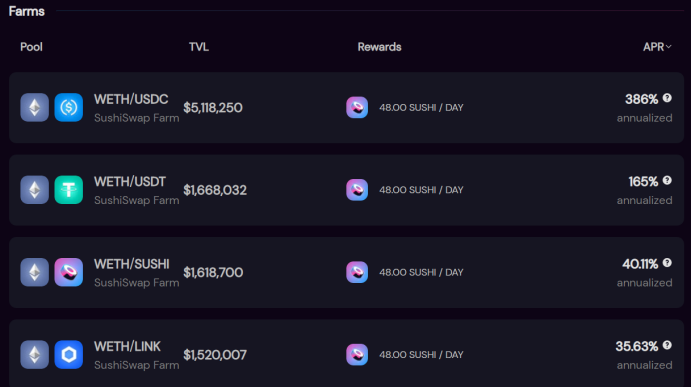Click the SUSHI reward icon in WETH/USDT row
Viewport: 692px width, 387px height.
357,190
